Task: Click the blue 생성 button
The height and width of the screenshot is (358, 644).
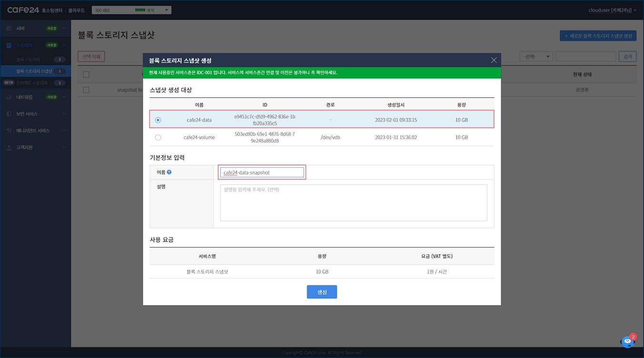Action: pyautogui.click(x=322, y=292)
